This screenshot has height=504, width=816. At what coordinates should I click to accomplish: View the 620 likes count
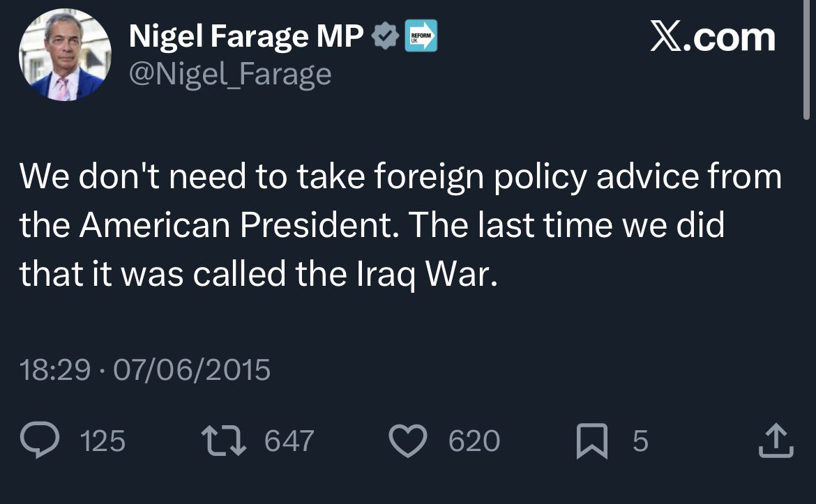(x=474, y=441)
